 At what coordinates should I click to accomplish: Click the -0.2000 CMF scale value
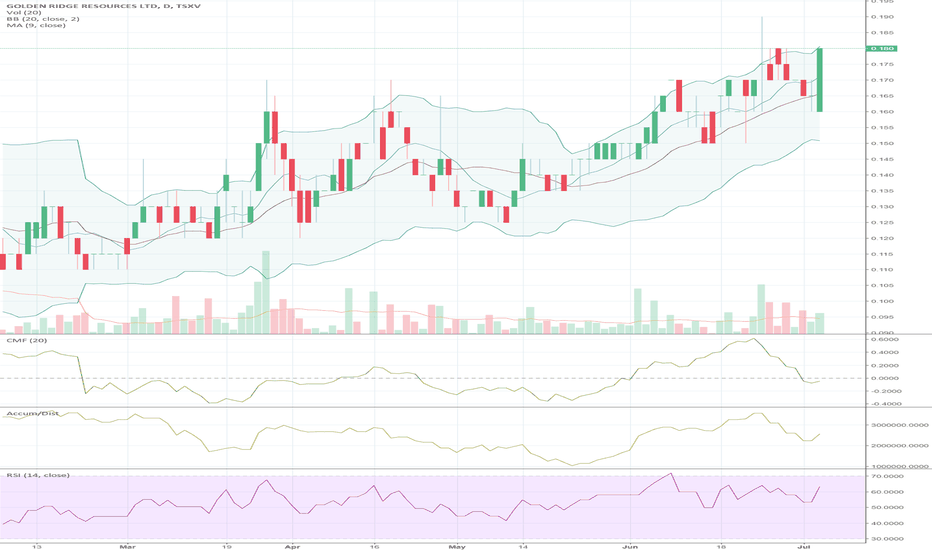point(884,391)
